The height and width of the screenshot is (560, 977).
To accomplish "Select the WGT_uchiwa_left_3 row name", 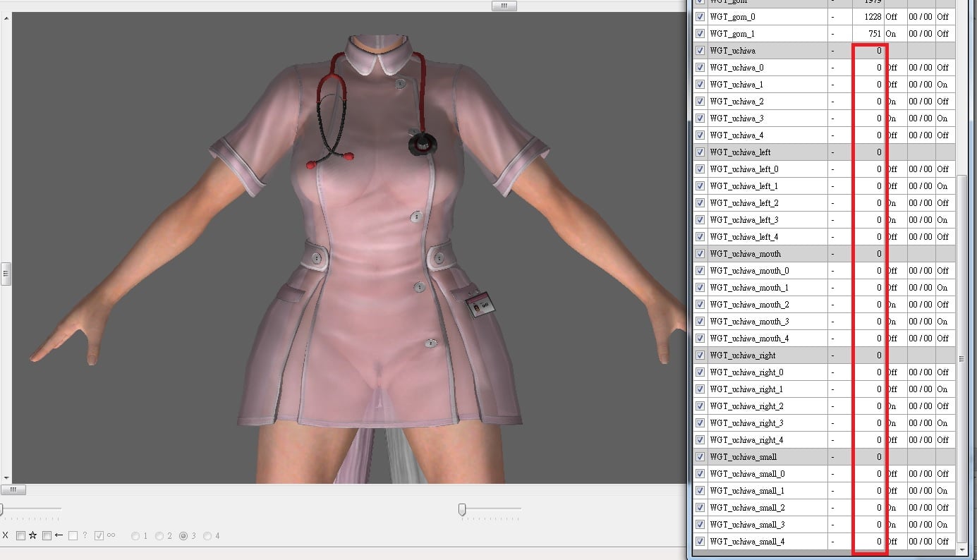I will (x=744, y=220).
